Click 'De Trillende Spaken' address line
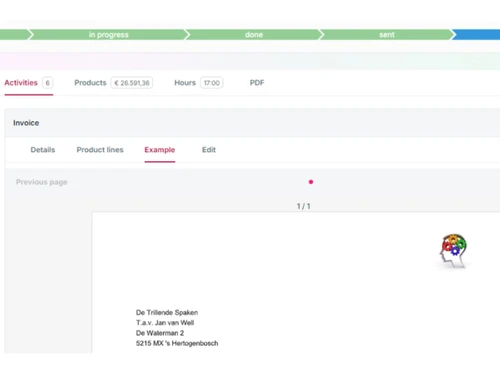 click(x=167, y=313)
